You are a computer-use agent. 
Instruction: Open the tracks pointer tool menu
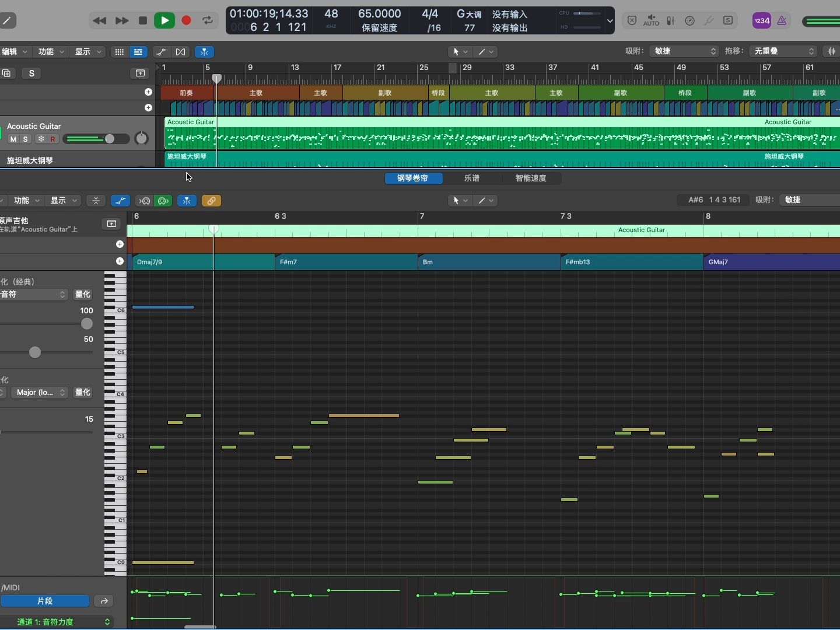(460, 52)
